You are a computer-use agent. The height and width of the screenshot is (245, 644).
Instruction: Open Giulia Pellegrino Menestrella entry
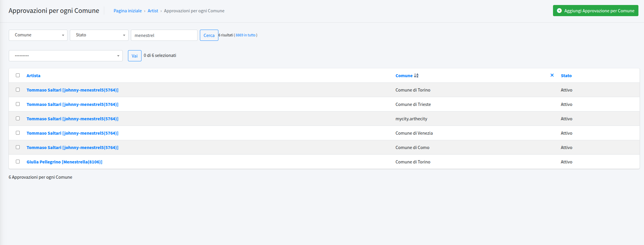click(x=65, y=162)
